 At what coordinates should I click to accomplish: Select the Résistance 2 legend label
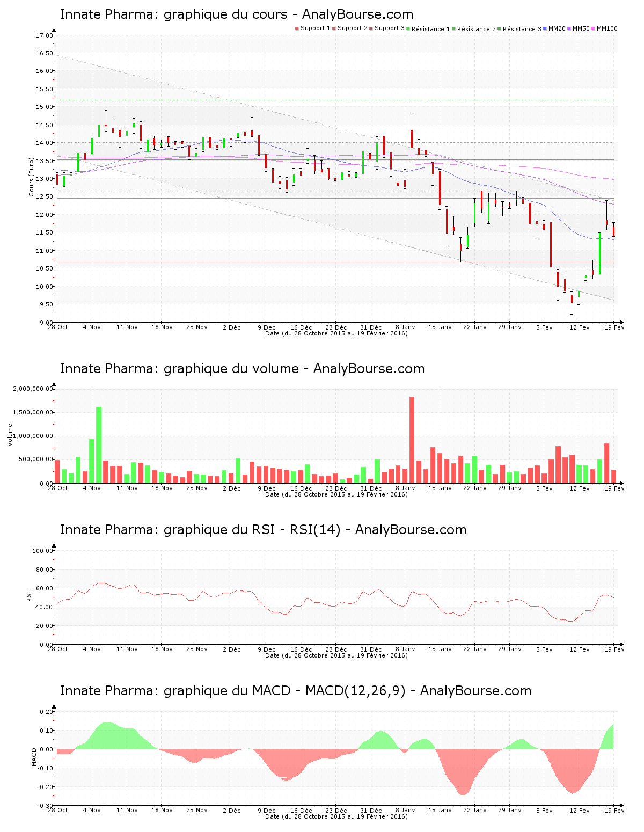tap(477, 29)
